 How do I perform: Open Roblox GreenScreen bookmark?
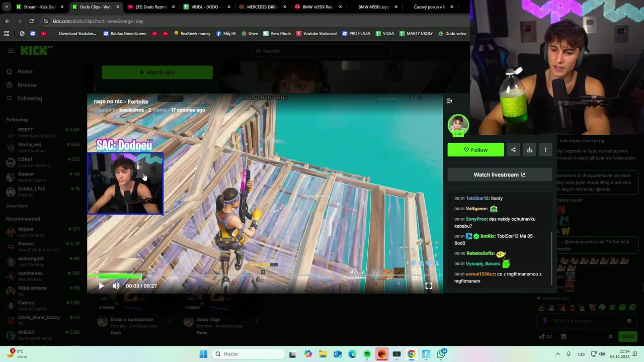click(125, 34)
